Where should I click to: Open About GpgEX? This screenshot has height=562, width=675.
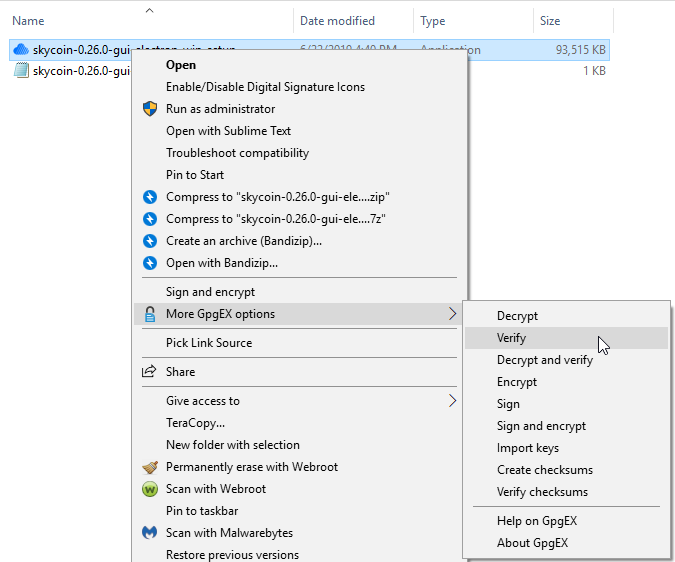[x=567, y=543]
